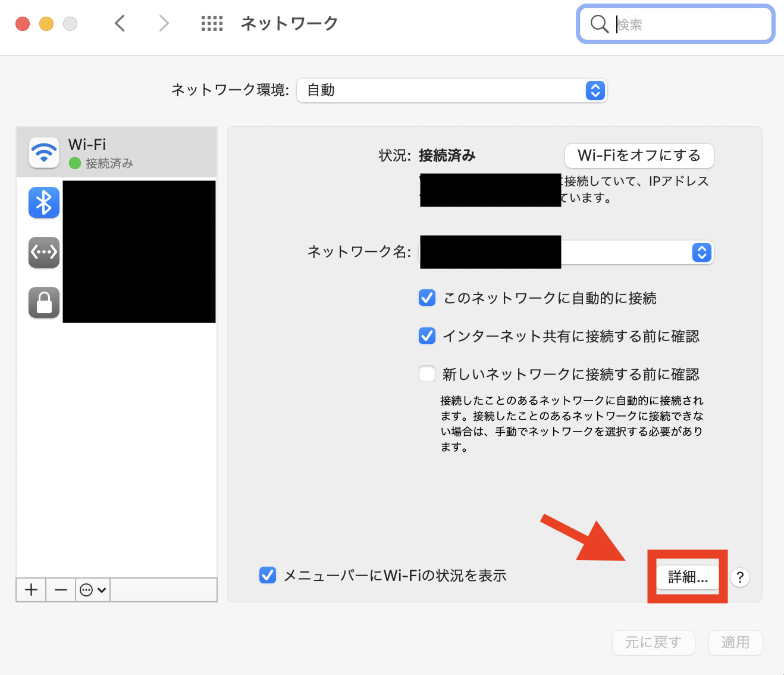
Task: Click the 適用 apply button
Action: click(735, 642)
